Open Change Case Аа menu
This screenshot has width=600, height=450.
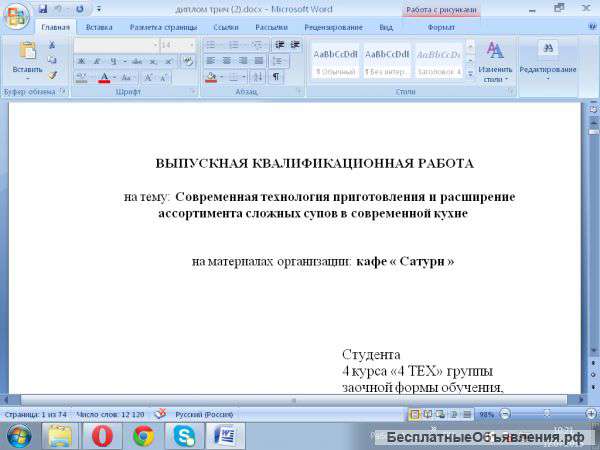pos(126,78)
